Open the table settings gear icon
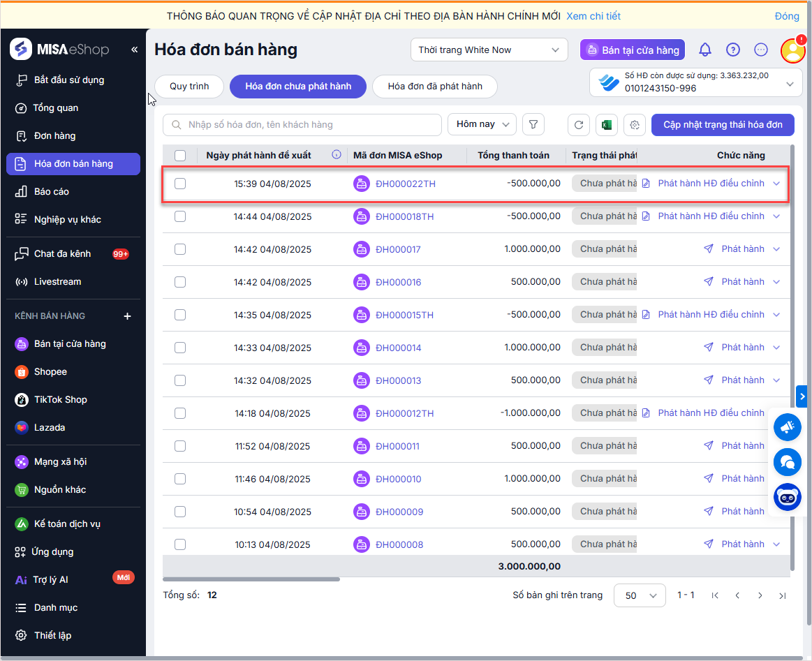The height and width of the screenshot is (661, 812). click(635, 125)
